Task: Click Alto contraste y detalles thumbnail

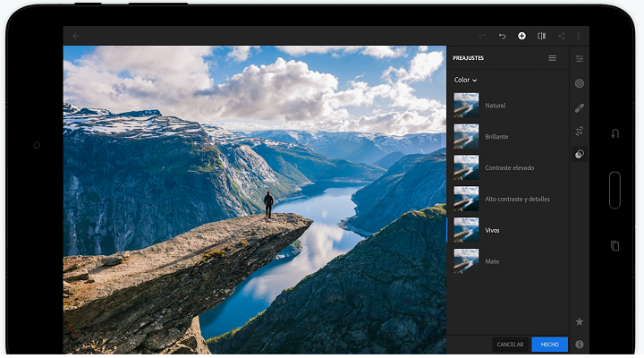Action: [466, 199]
